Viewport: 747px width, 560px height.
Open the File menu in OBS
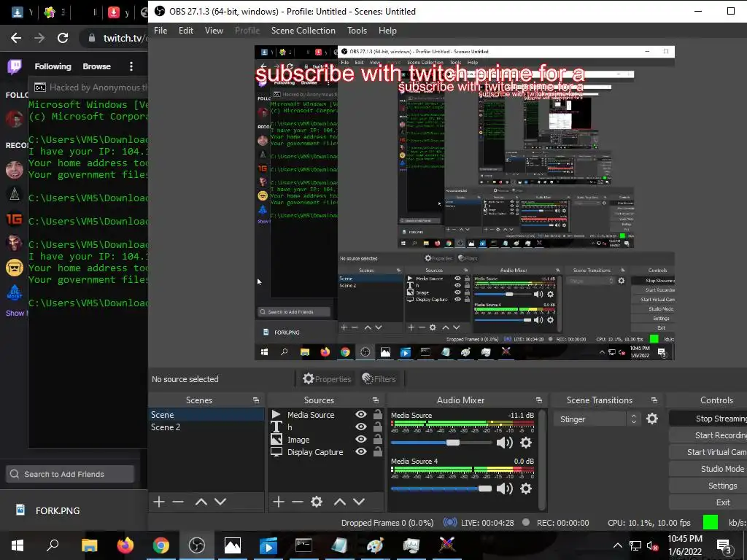click(160, 31)
